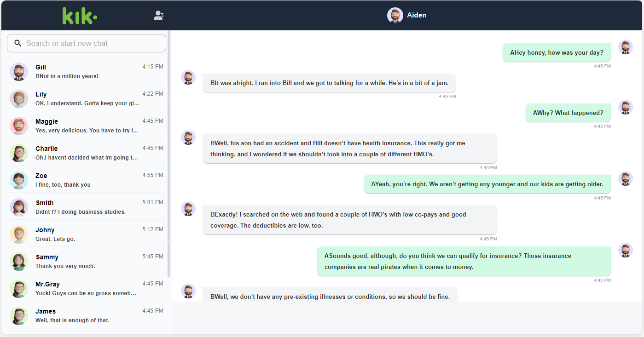The width and height of the screenshot is (644, 337).
Task: Select Mr.Gray's conversation
Action: tap(86, 288)
